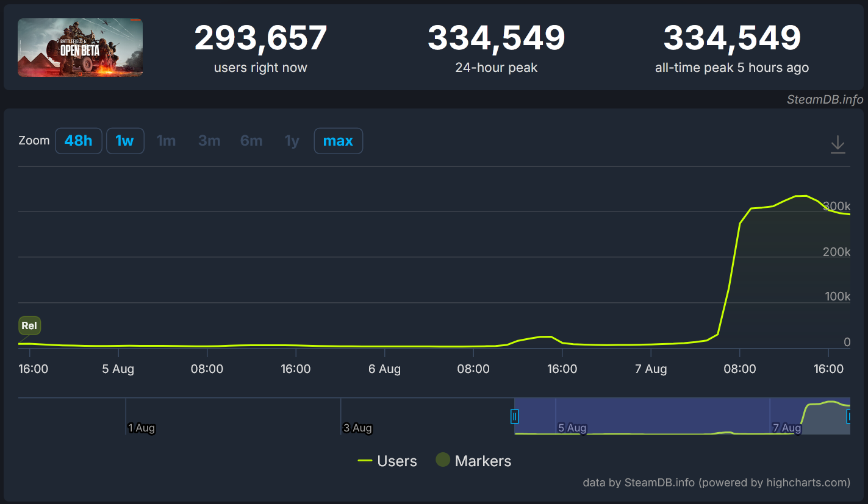Click the Zoom label beside range buttons
The image size is (868, 504).
coord(34,140)
